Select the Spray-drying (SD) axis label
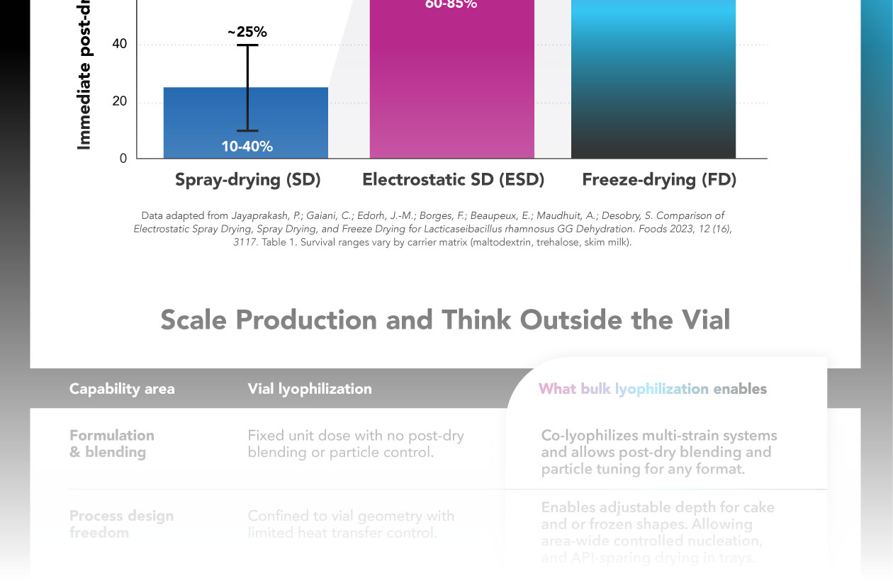This screenshot has width=893, height=588. pyautogui.click(x=248, y=180)
